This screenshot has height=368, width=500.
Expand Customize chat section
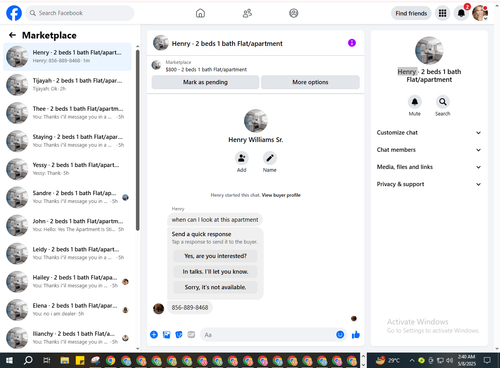coord(429,133)
